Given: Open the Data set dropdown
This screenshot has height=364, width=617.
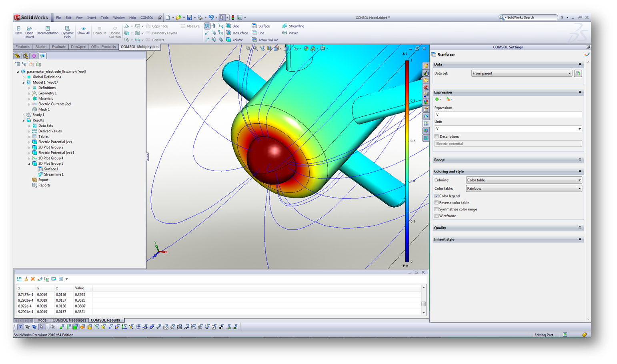Looking at the screenshot, I should pos(522,73).
